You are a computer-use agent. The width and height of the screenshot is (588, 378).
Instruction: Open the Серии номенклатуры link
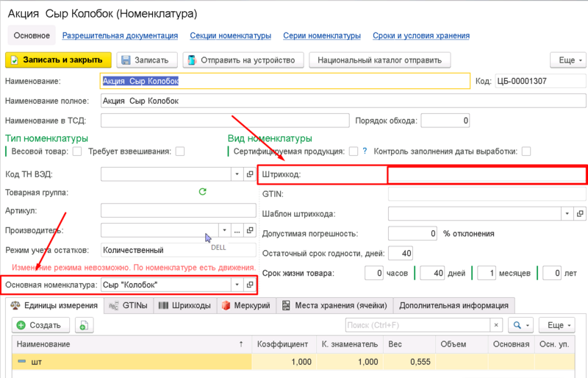[322, 35]
